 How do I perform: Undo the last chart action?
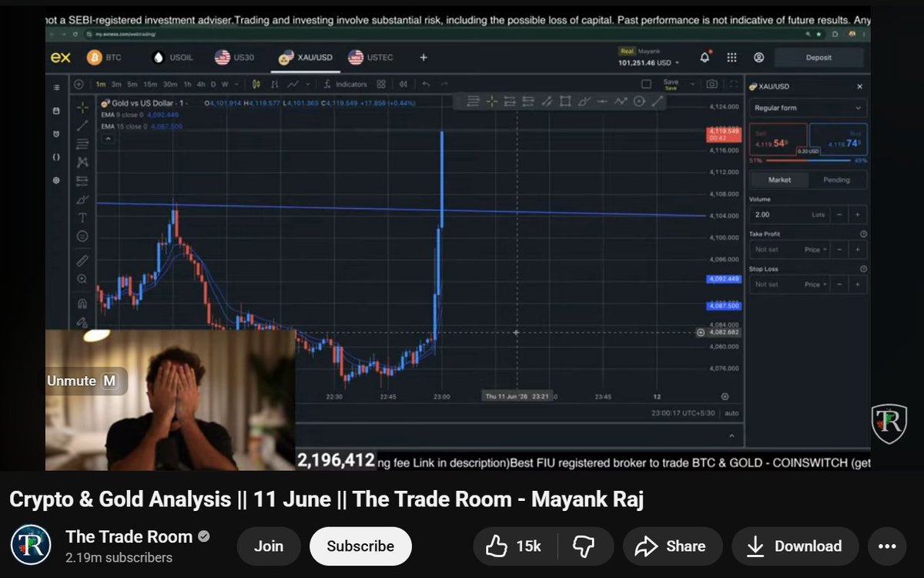click(425, 84)
